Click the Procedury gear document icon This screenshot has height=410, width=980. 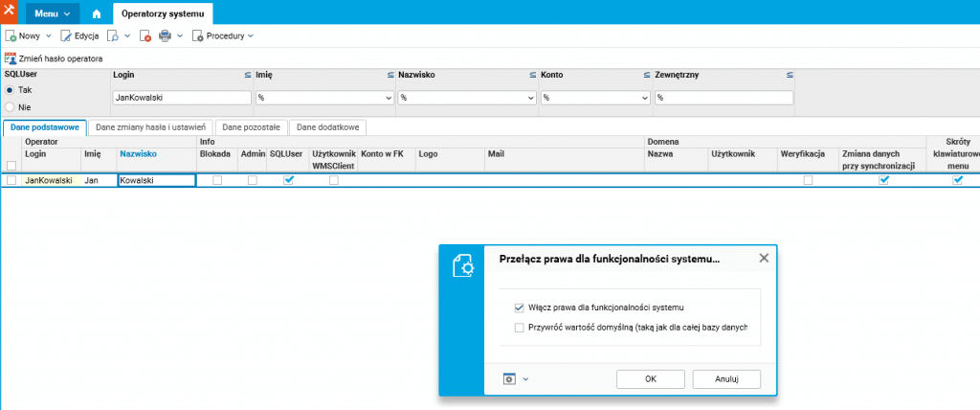click(x=197, y=36)
